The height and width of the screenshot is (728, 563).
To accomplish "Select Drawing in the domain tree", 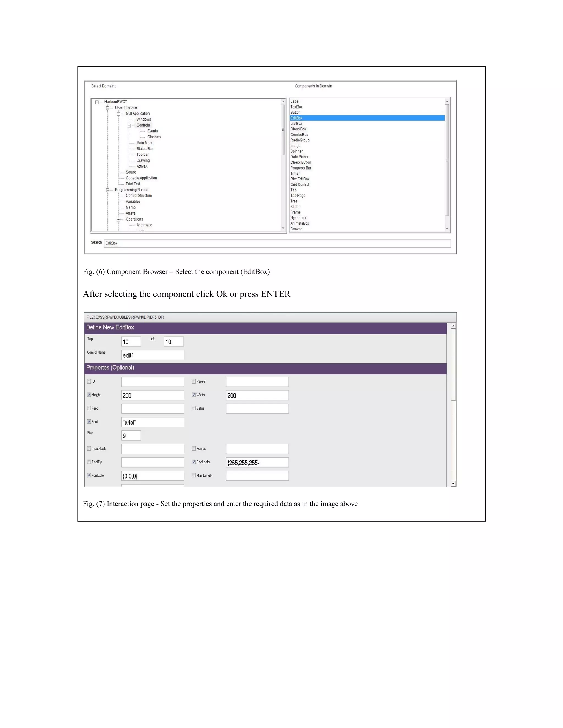I will pos(143,160).
